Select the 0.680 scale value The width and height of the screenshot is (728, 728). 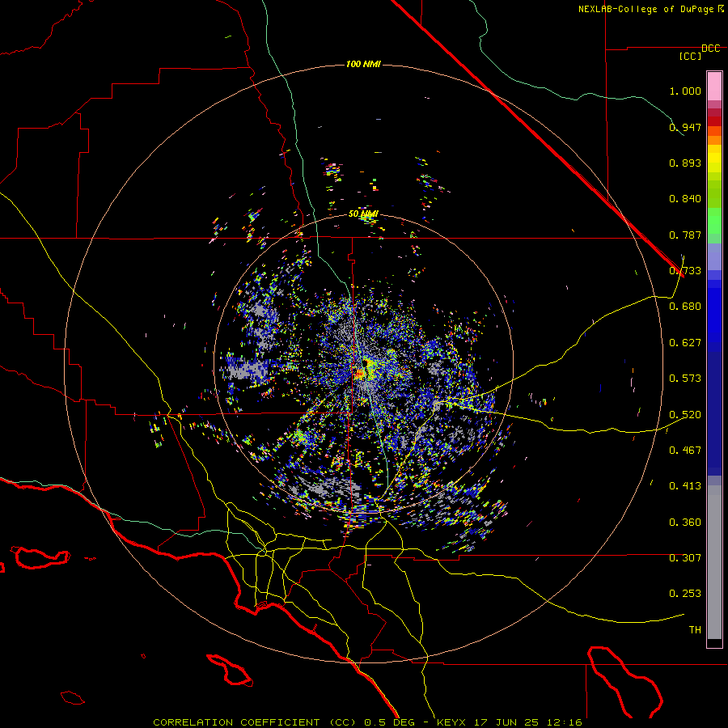(685, 307)
